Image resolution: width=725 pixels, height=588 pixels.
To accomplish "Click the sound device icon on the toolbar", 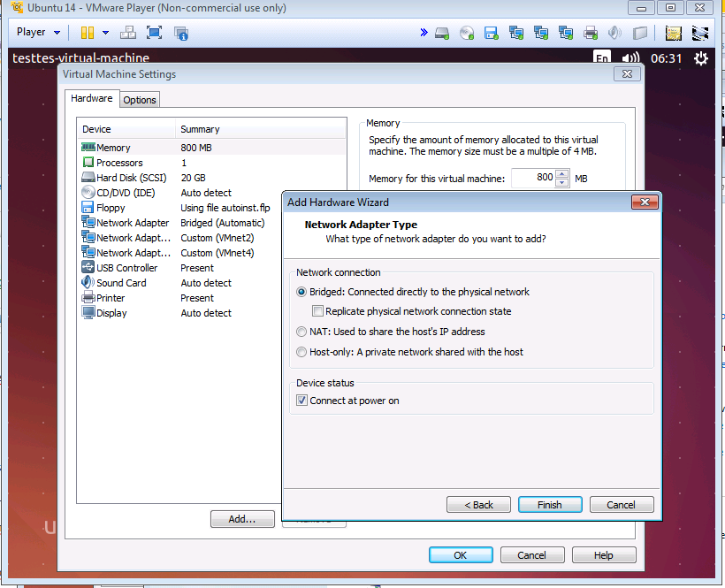I will click(615, 32).
